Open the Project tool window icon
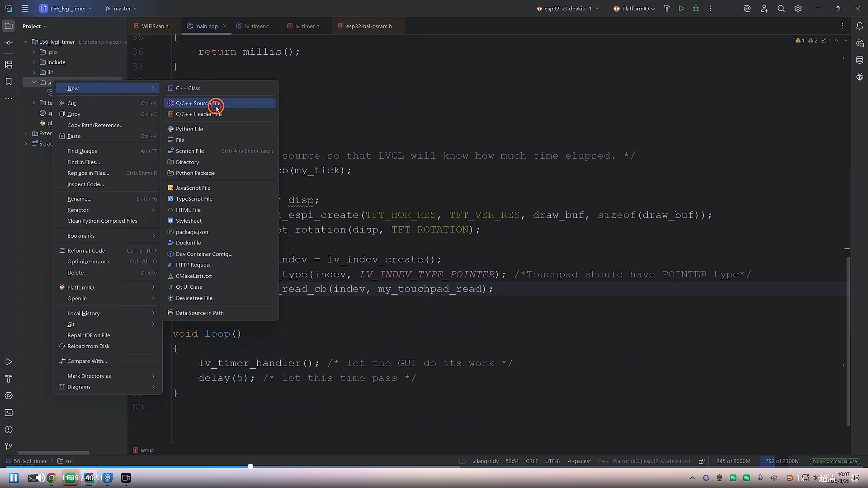The height and width of the screenshot is (488, 868). (9, 26)
